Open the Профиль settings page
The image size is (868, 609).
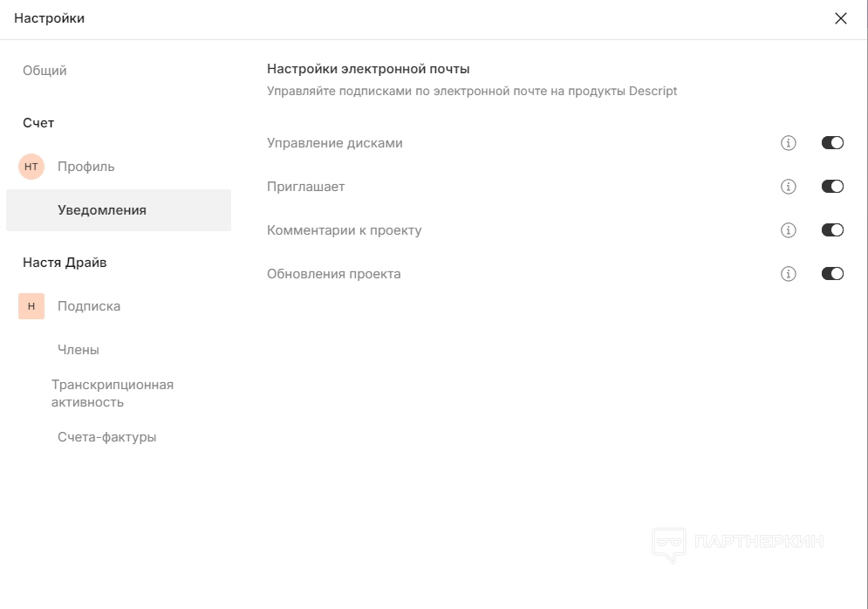[x=85, y=167]
